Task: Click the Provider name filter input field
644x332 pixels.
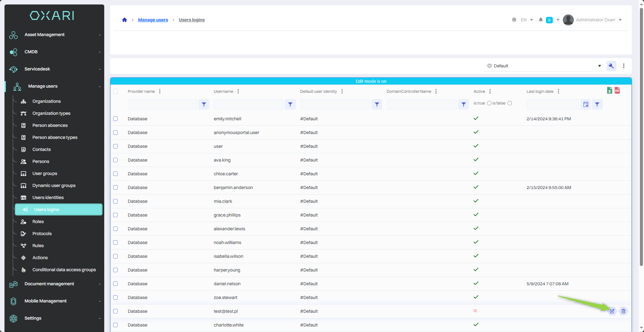Action: pyautogui.click(x=162, y=104)
